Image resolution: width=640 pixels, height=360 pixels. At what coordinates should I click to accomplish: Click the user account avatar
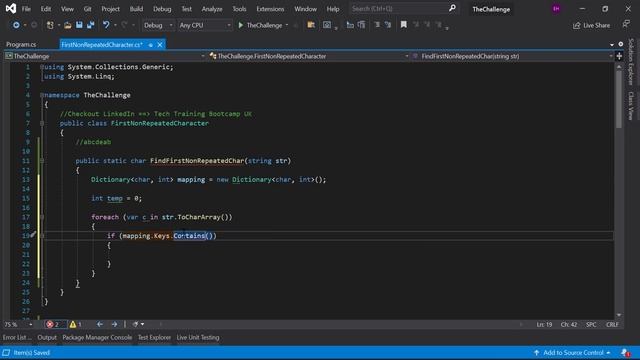[x=556, y=9]
